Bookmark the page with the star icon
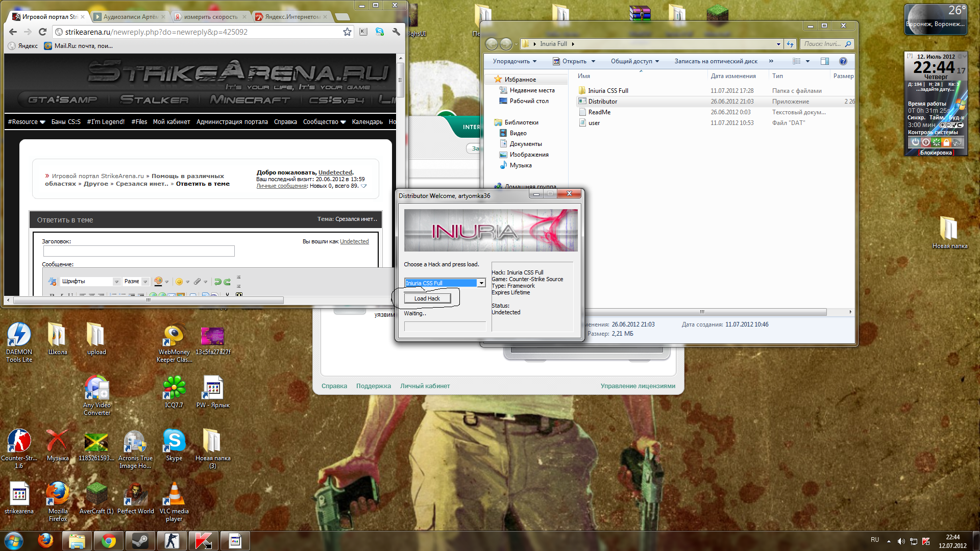 click(347, 32)
